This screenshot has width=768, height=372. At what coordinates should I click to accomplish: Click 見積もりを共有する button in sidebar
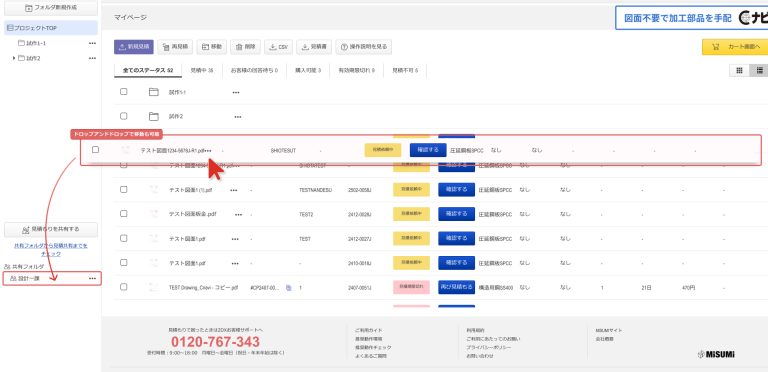click(51, 229)
